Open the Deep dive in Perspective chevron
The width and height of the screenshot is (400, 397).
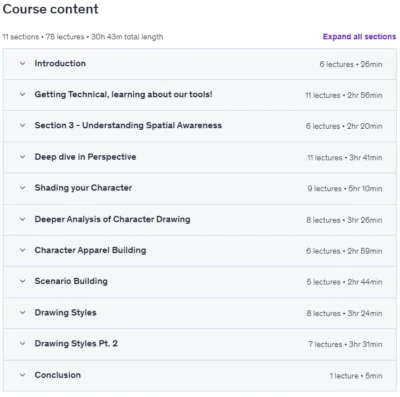[22, 157]
